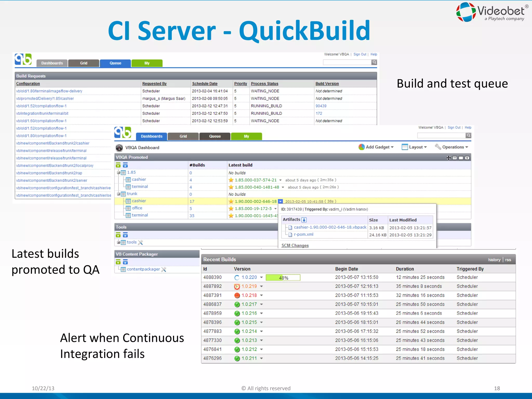
Task: Click the running status icon of build 1.0.220
Action: click(237, 278)
